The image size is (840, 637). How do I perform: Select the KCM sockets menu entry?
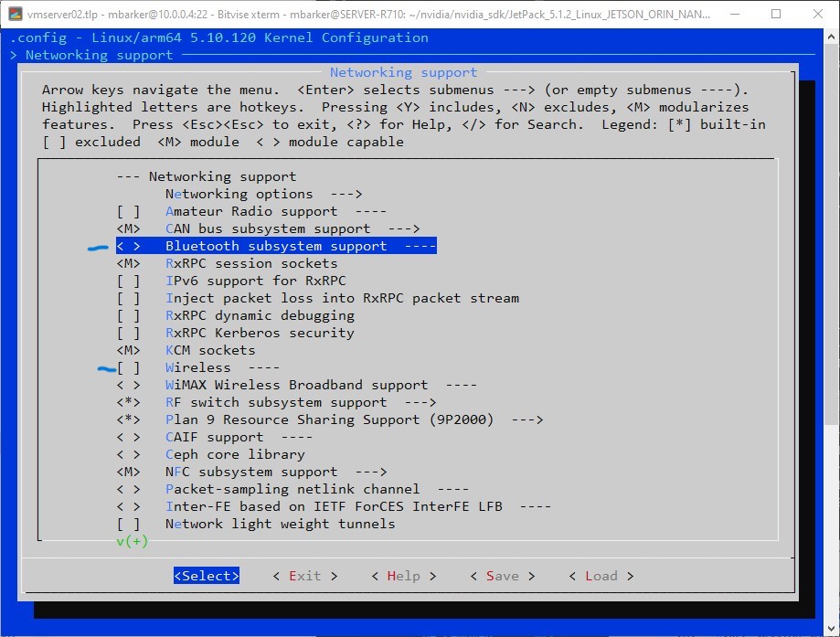[x=209, y=350]
